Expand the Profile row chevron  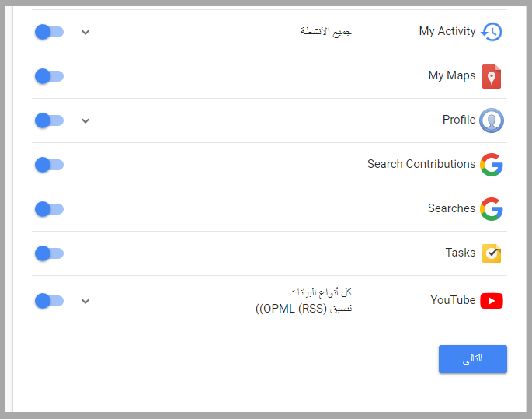(85, 120)
